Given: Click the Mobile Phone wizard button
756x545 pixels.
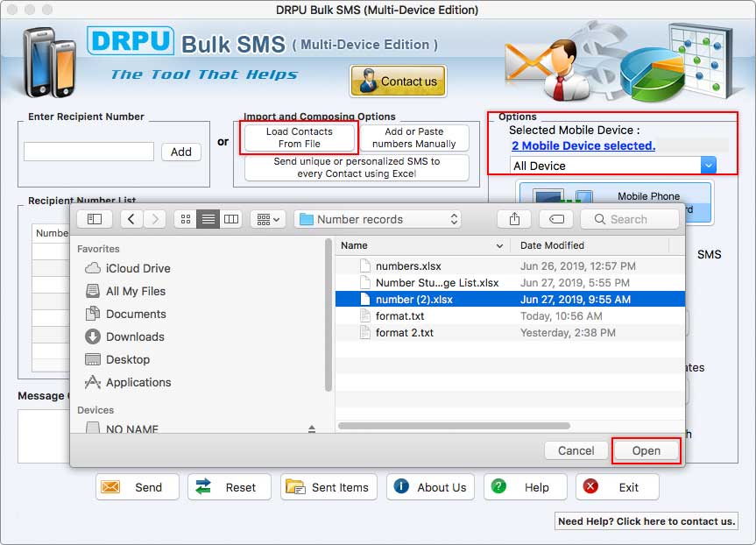Looking at the screenshot, I should tap(615, 202).
